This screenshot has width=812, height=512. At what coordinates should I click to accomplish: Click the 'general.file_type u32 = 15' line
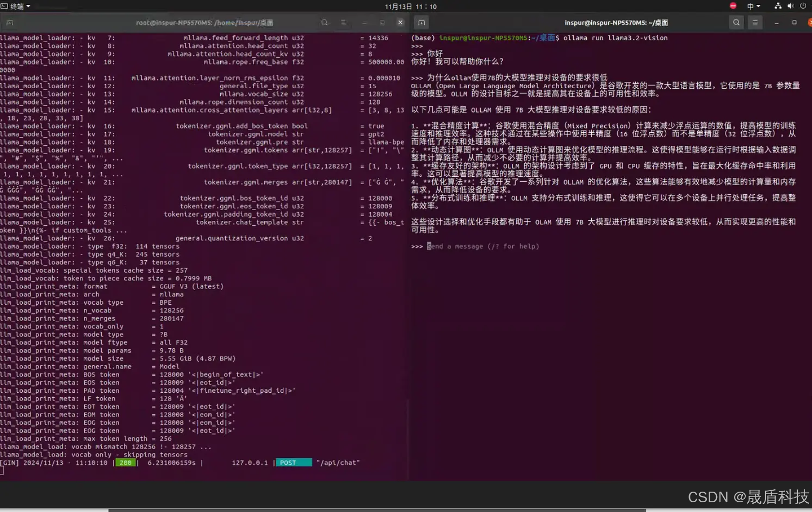point(188,86)
